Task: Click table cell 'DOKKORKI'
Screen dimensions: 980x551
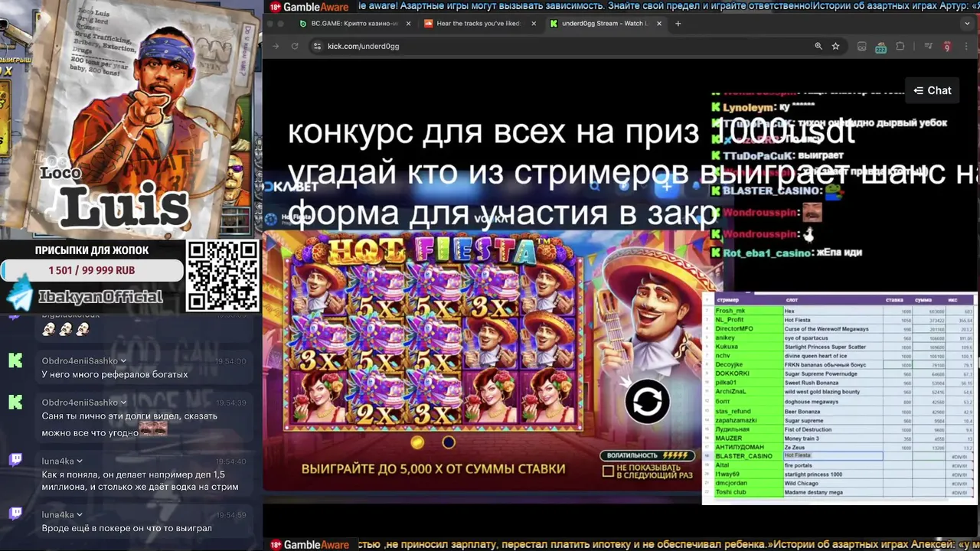Action: (747, 373)
